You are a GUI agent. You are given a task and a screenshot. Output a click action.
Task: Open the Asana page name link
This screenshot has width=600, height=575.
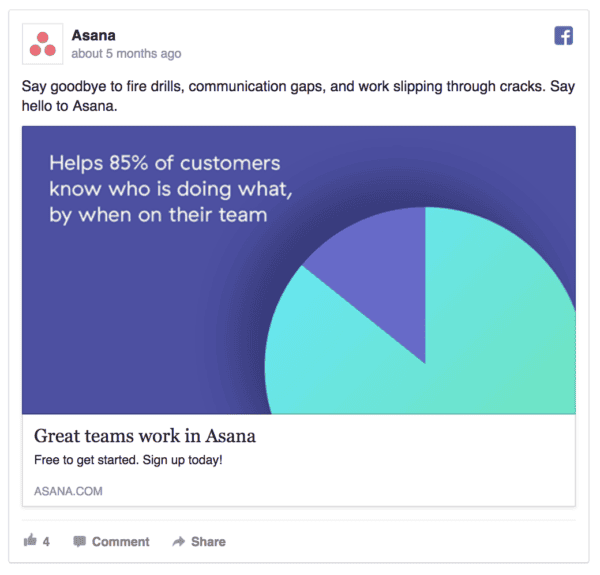point(93,35)
